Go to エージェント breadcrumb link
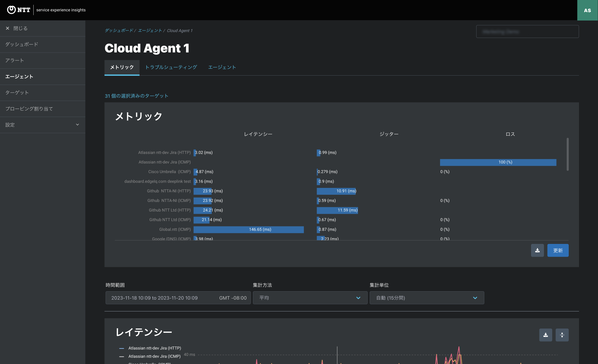This screenshot has width=598, height=364. point(150,30)
